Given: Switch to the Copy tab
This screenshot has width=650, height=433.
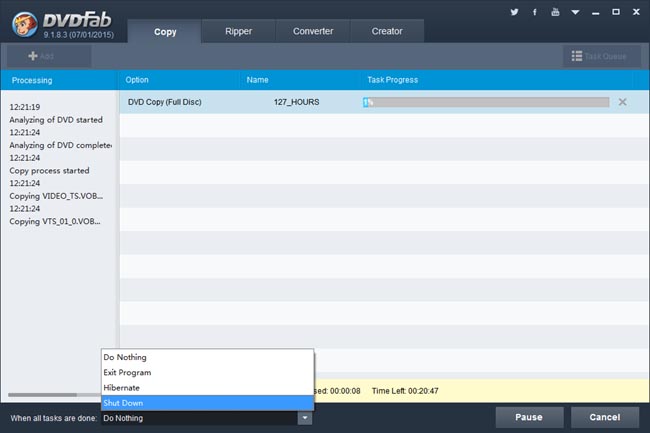Looking at the screenshot, I should [x=165, y=31].
